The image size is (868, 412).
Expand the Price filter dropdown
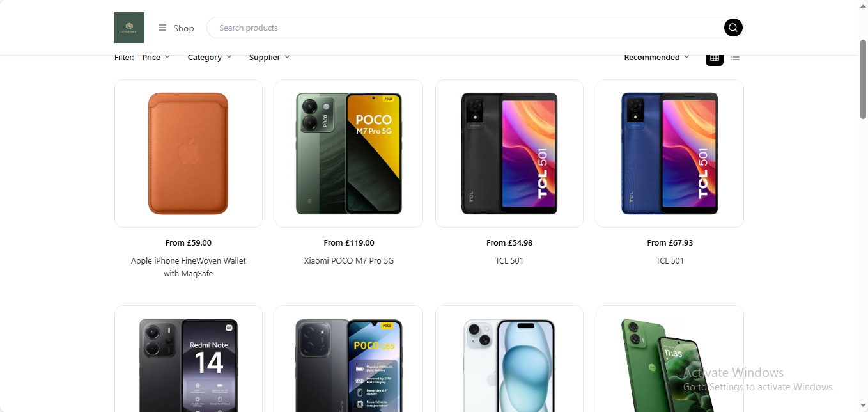tap(156, 57)
